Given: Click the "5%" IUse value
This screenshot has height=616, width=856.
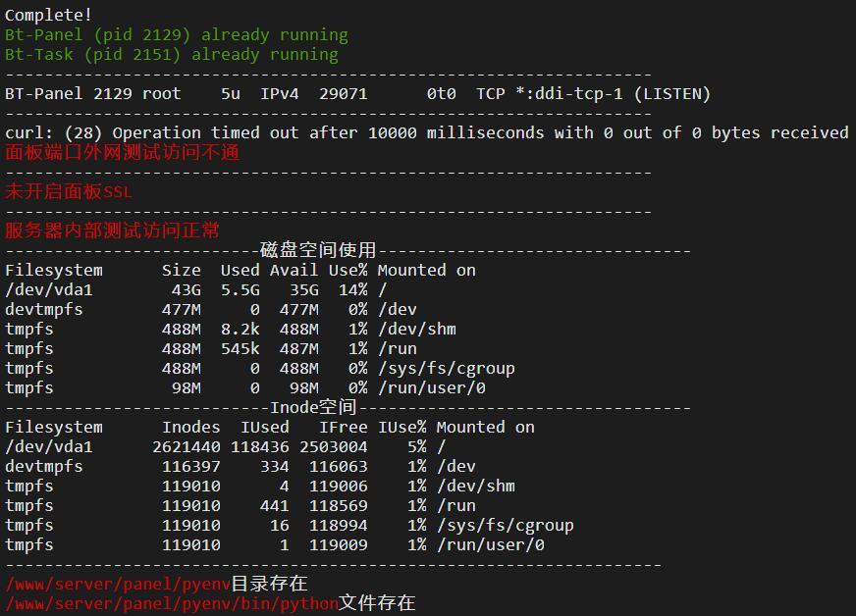Looking at the screenshot, I should pos(417,447).
